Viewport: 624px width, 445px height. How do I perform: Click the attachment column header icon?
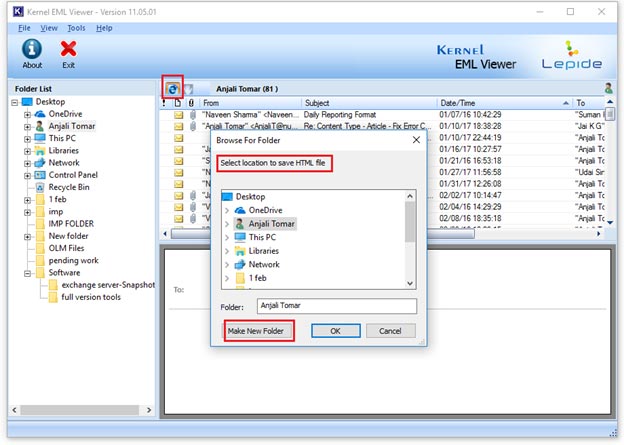point(191,103)
